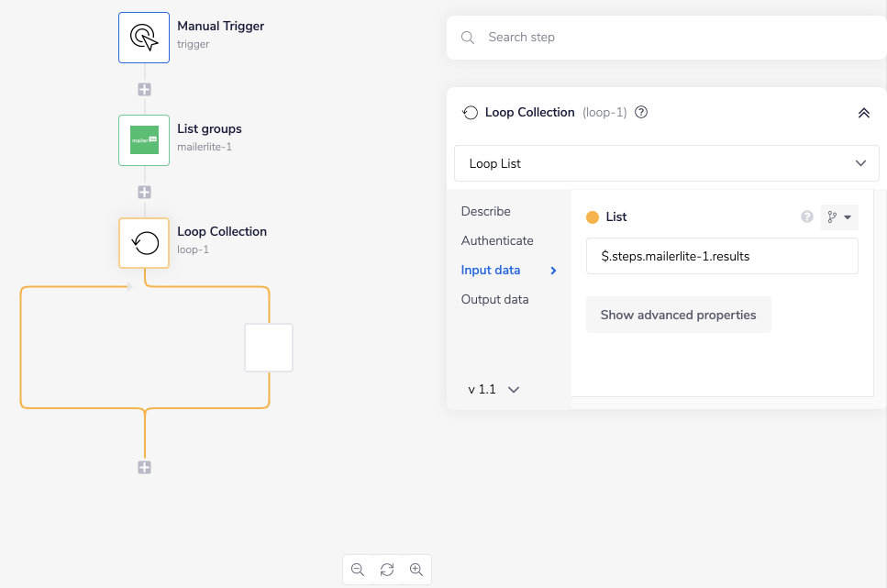
Task: Open the MailerLite List groups step icon
Action: pos(144,140)
